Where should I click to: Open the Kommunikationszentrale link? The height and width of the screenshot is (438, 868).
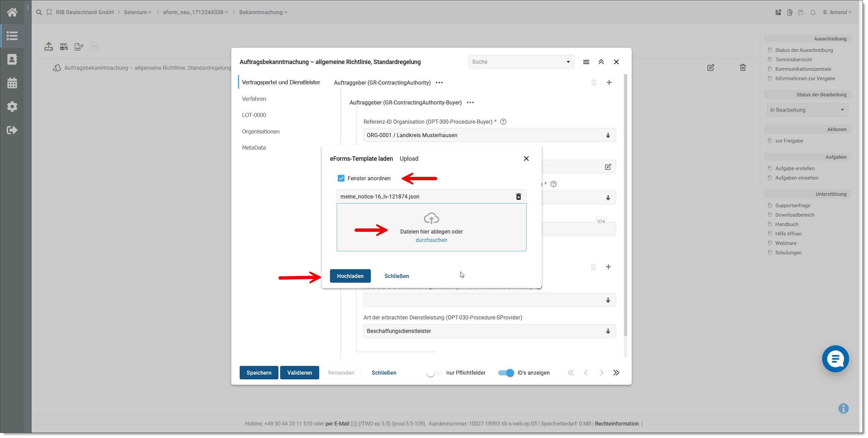[803, 69]
